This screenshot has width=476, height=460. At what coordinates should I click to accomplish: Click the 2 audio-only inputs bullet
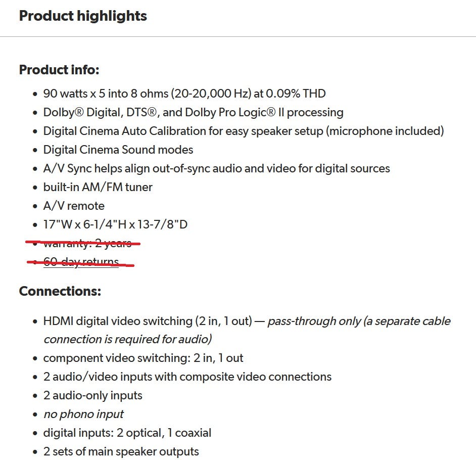[93, 395]
